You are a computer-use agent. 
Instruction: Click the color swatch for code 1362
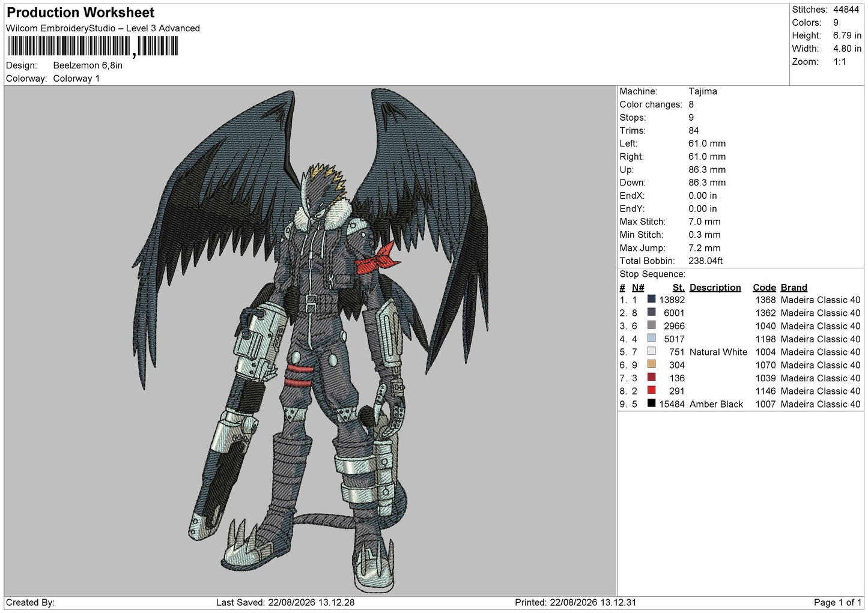click(x=651, y=312)
